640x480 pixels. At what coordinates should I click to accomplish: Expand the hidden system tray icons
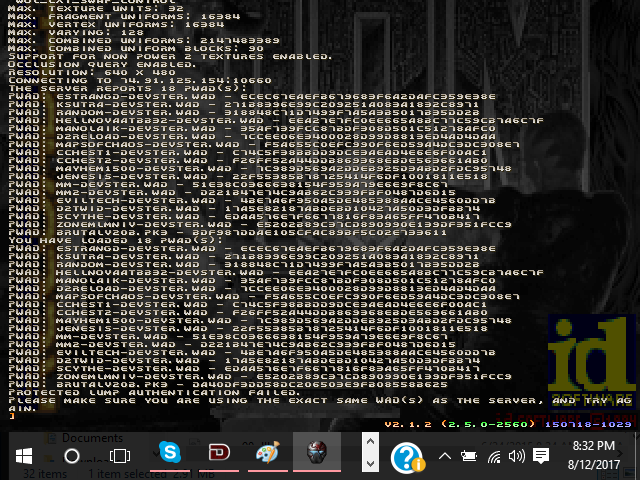444,456
